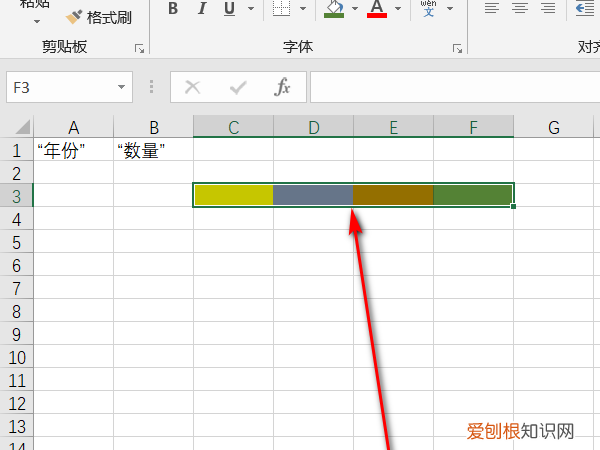This screenshot has height=450, width=600.
Task: Apply cell borders button
Action: 281,8
